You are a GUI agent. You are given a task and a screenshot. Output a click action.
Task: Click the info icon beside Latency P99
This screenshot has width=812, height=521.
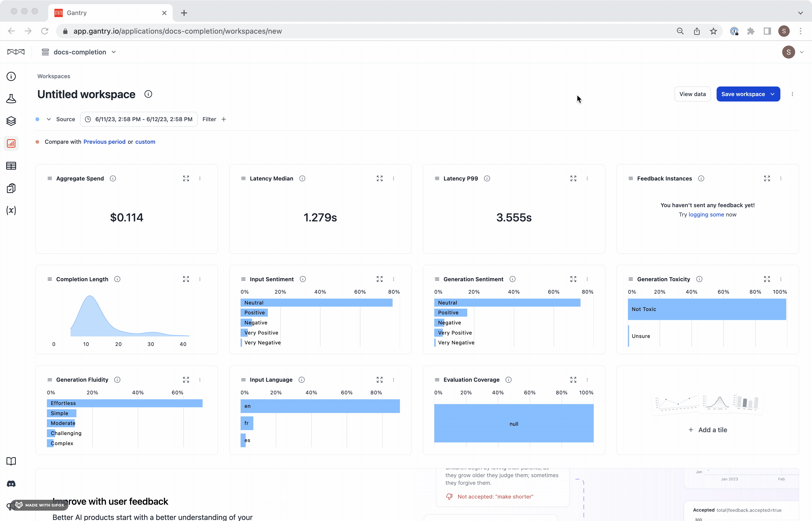coord(487,178)
